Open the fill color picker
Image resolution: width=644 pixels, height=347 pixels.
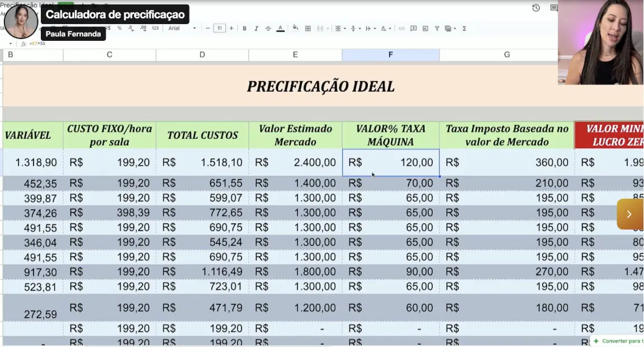(295, 29)
